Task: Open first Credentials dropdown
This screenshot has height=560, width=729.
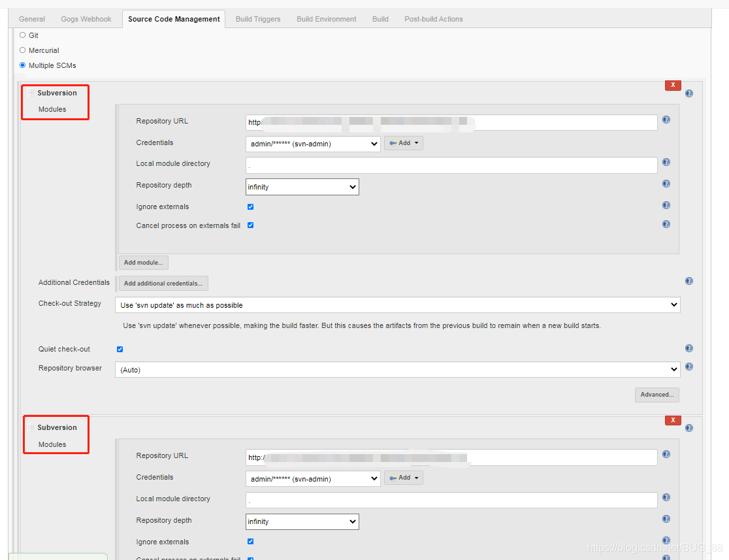Action: pos(313,144)
